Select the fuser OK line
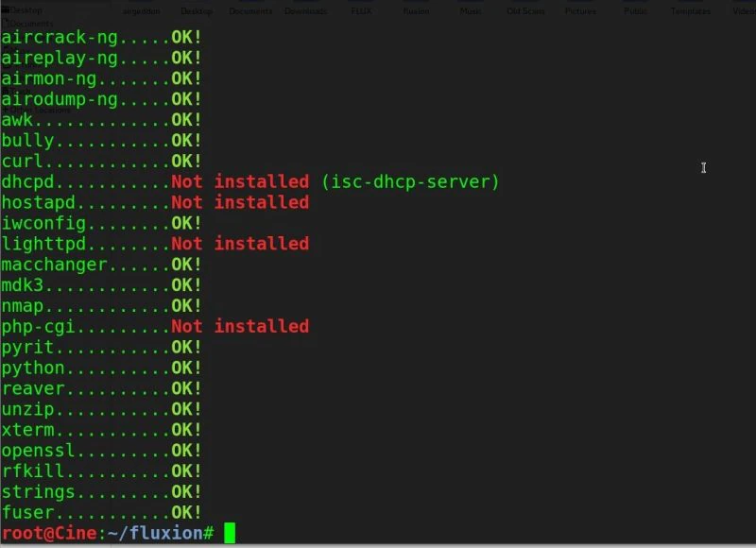This screenshot has width=756, height=548. pyautogui.click(x=101, y=513)
